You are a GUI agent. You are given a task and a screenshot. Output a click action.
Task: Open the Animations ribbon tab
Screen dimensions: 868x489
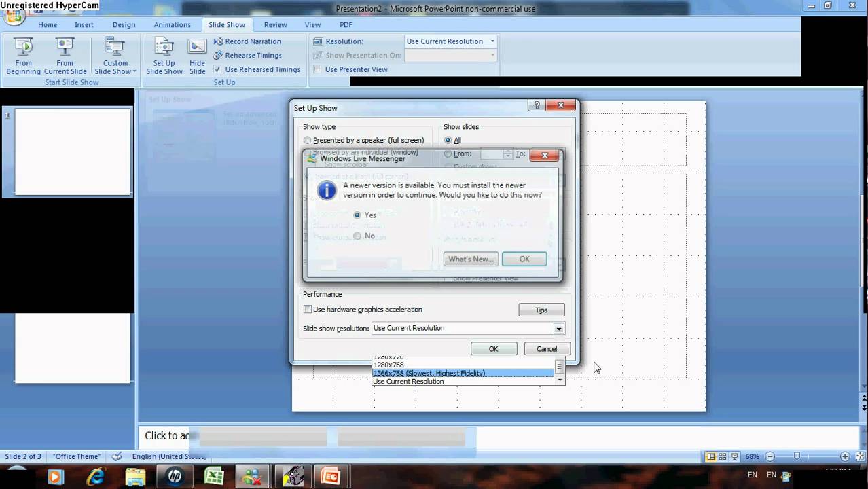pos(172,24)
